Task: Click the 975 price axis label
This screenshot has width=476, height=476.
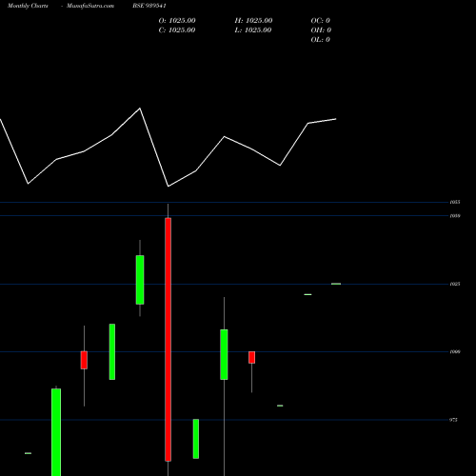Action: pos(453,420)
